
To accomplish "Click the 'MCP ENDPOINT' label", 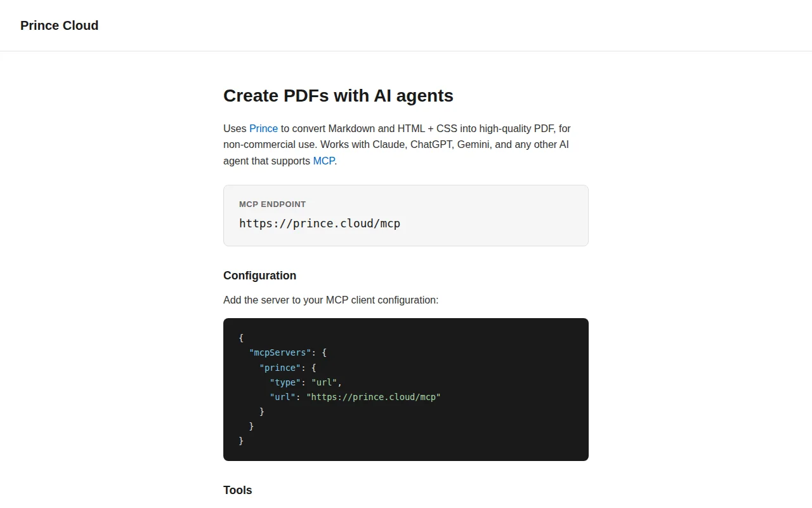I will 272,204.
